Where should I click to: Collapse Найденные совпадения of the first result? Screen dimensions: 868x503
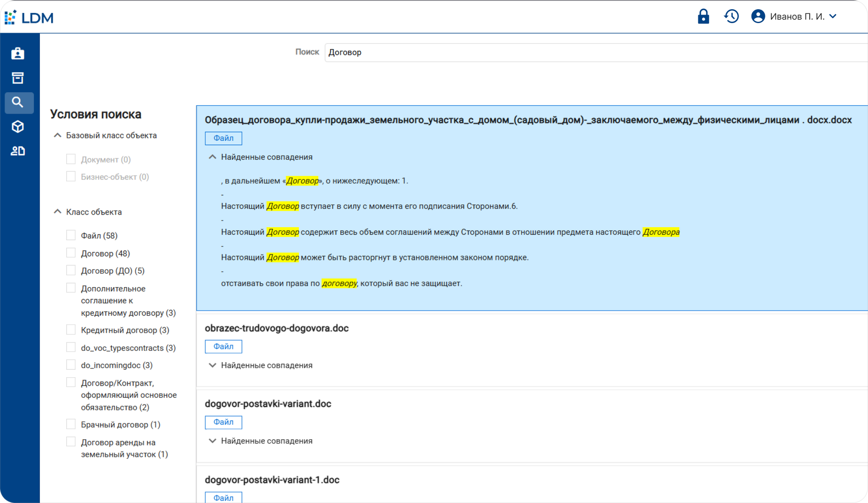pos(212,157)
